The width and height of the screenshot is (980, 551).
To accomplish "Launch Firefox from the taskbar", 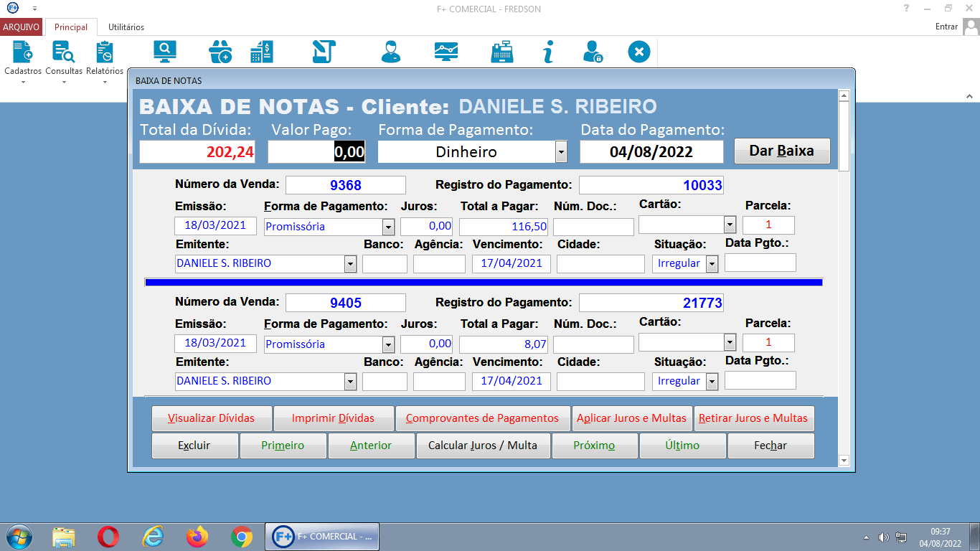I will [197, 537].
